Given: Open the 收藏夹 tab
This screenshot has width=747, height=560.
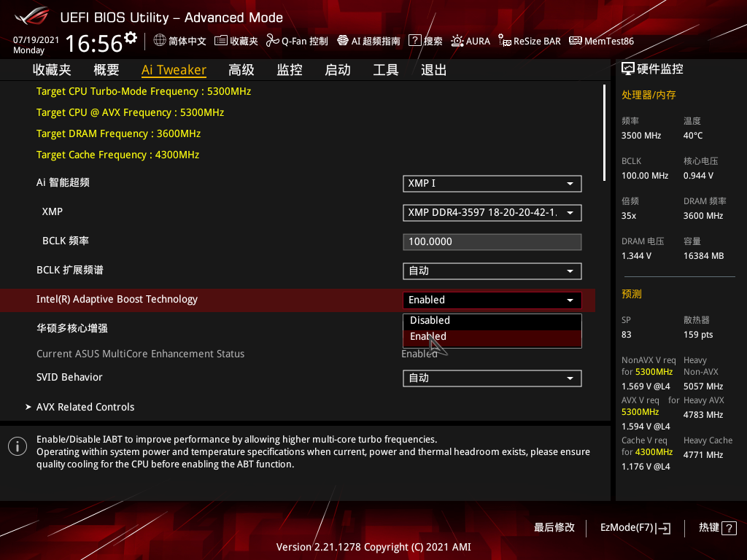Looking at the screenshot, I should click(52, 70).
